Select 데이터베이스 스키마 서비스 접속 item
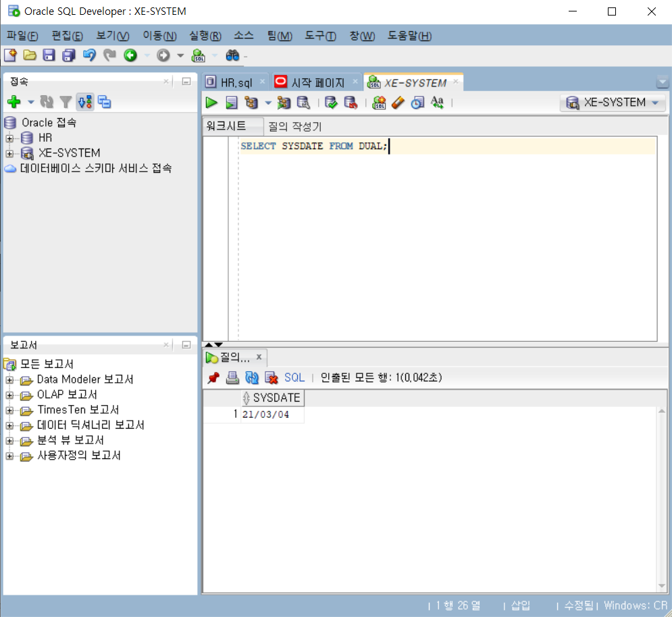 coord(96,168)
